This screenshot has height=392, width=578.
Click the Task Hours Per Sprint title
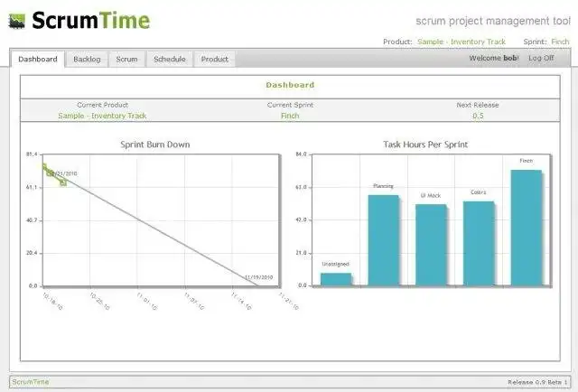pos(425,145)
